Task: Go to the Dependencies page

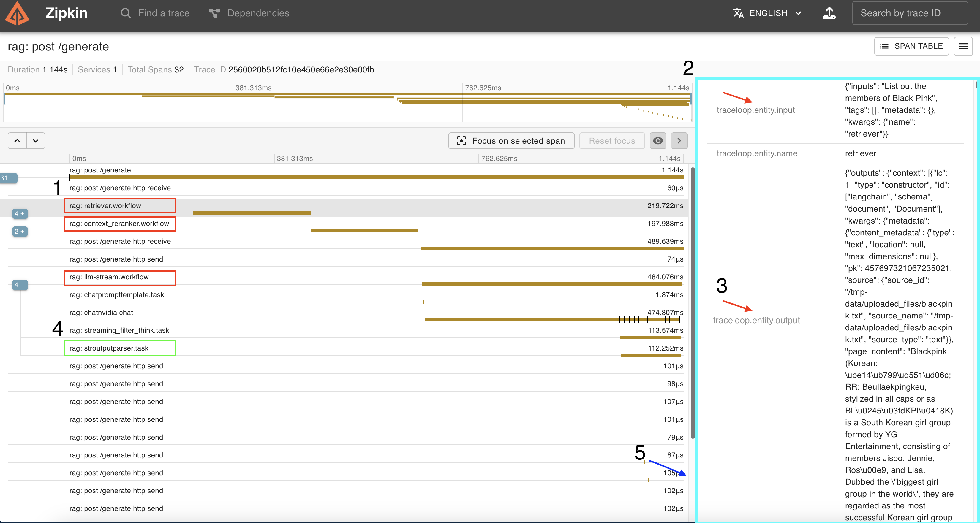Action: 258,13
